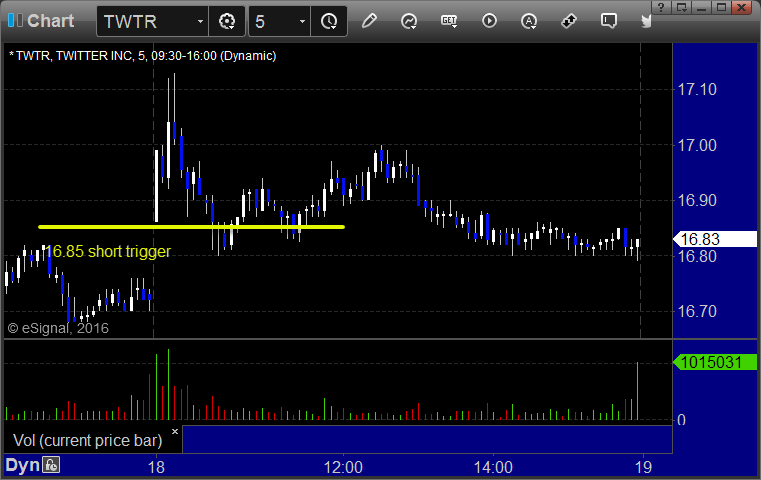Click the date 19 axis label
This screenshot has height=480, width=761.
tap(644, 467)
